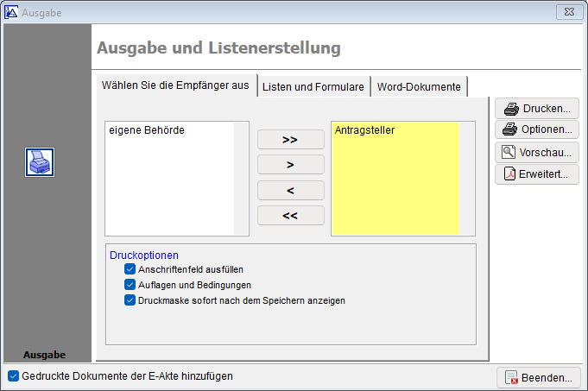588x391 pixels.
Task: Open Optionen print settings
Action: tap(536, 129)
